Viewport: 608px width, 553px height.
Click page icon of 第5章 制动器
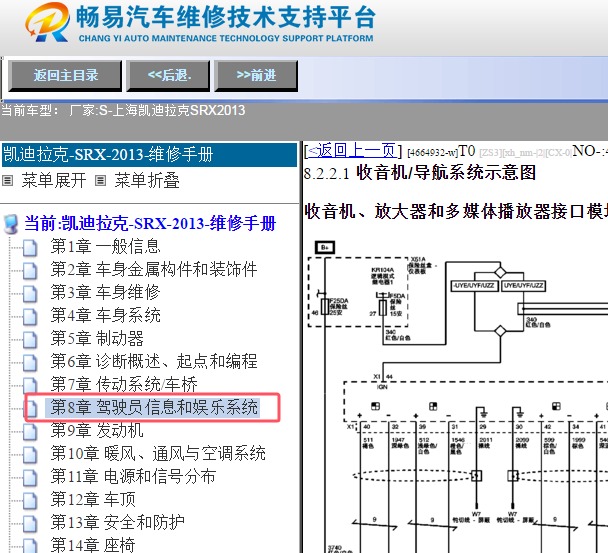pyautogui.click(x=30, y=340)
